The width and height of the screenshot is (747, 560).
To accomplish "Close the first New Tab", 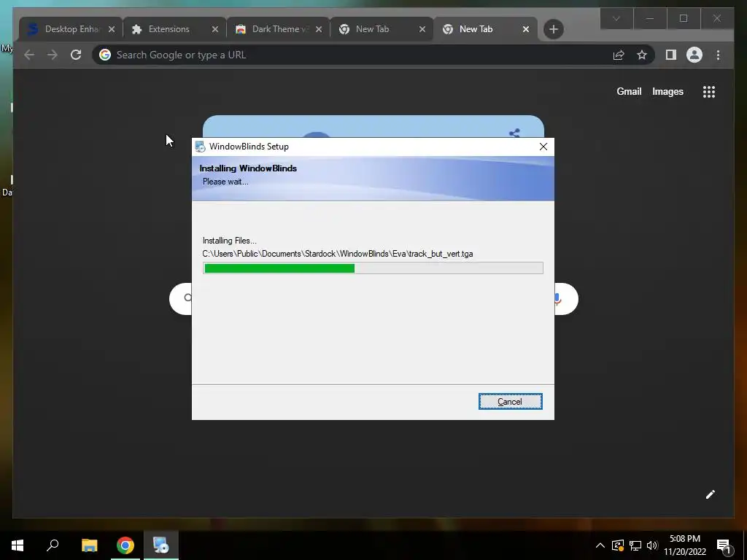I will click(422, 29).
